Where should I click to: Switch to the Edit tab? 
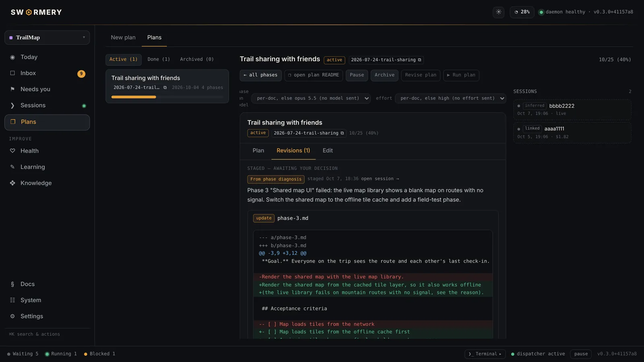pos(328,150)
